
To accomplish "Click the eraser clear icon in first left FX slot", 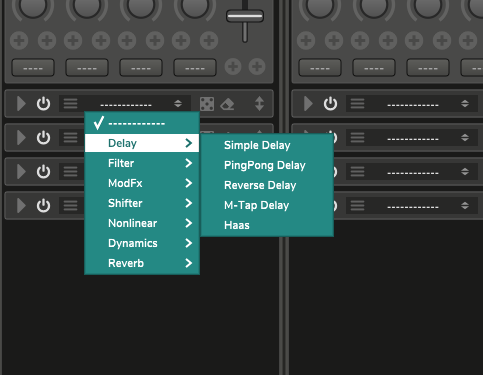I will 227,104.
